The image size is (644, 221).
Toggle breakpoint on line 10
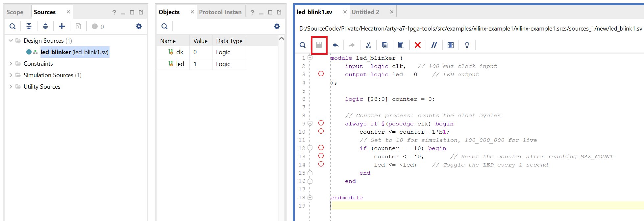click(x=321, y=131)
